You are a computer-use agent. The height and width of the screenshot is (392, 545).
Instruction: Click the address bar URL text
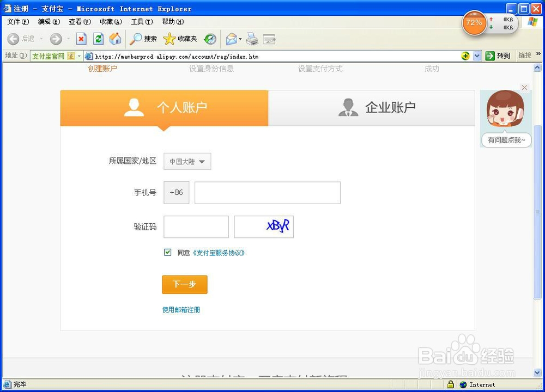tap(177, 56)
